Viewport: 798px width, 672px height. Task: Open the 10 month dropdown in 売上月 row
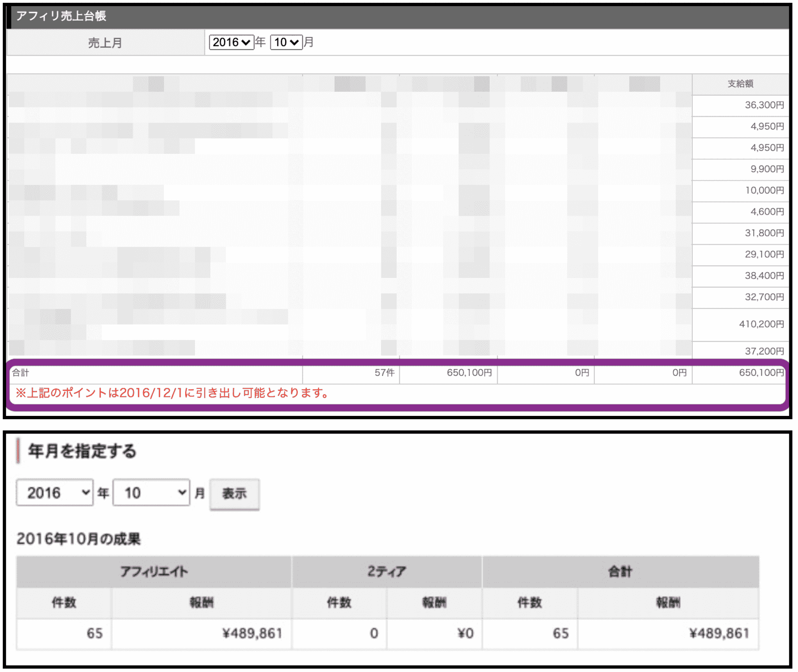click(x=286, y=42)
